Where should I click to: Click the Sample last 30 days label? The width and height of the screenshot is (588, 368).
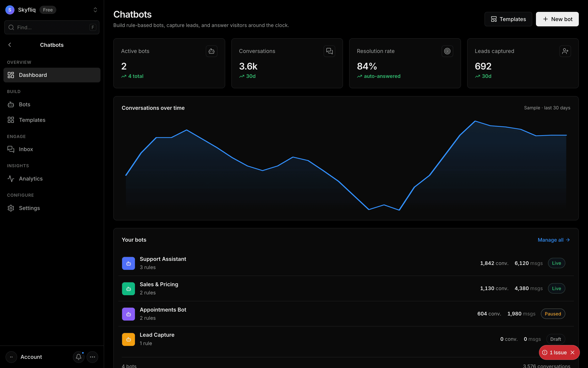[x=547, y=108]
